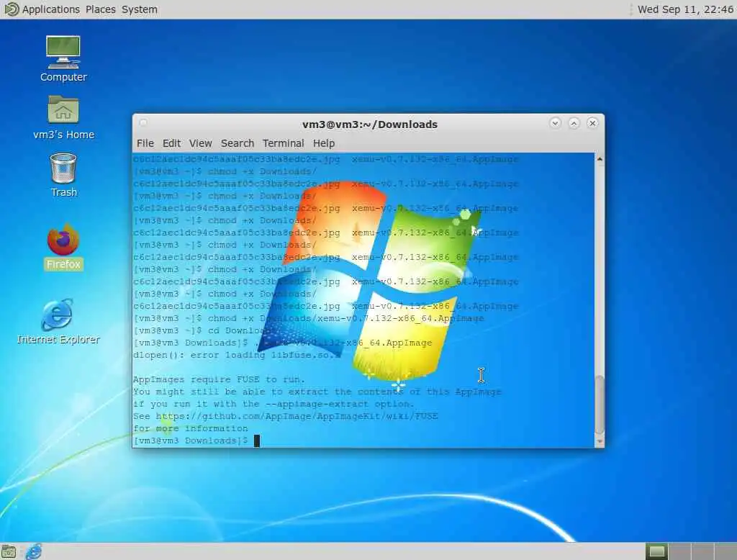
Task: Click the MATE logo icon beside Applications
Action: point(11,9)
